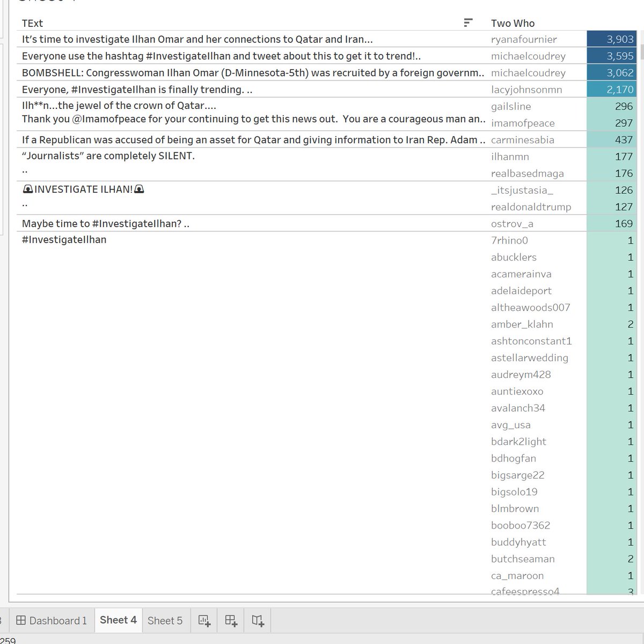Create a new story with the tab icon

tap(258, 621)
